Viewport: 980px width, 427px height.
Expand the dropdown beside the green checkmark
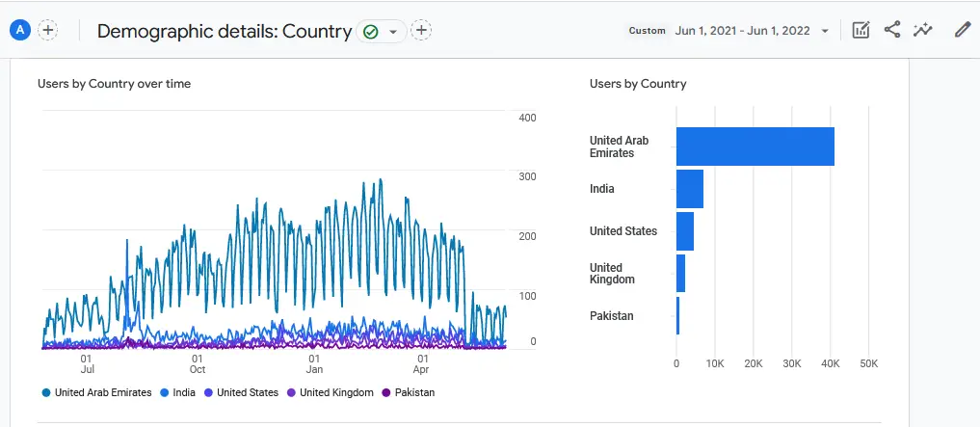tap(392, 32)
